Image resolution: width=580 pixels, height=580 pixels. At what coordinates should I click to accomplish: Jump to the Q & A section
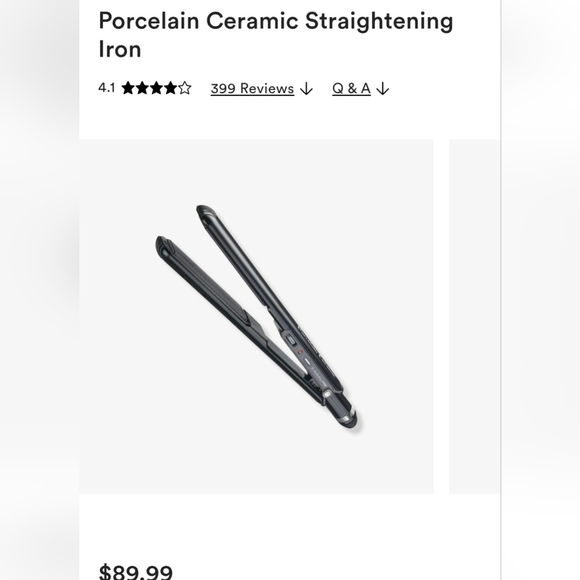[351, 89]
